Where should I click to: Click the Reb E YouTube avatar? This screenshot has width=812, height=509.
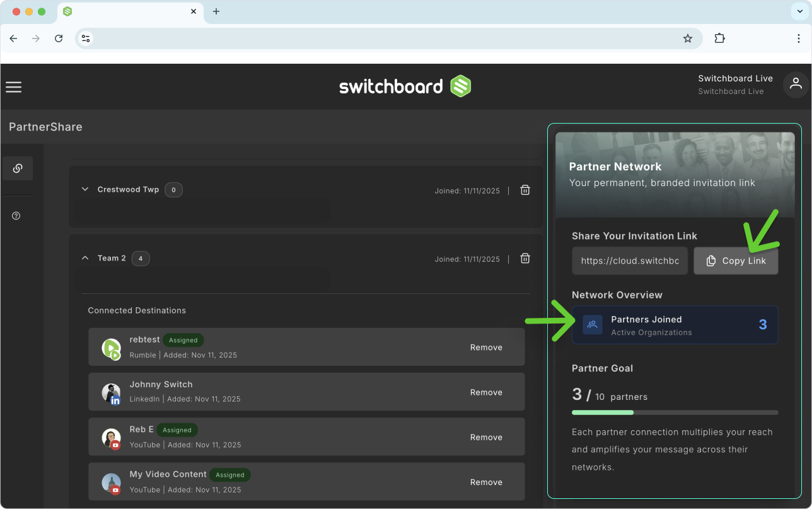coord(111,438)
